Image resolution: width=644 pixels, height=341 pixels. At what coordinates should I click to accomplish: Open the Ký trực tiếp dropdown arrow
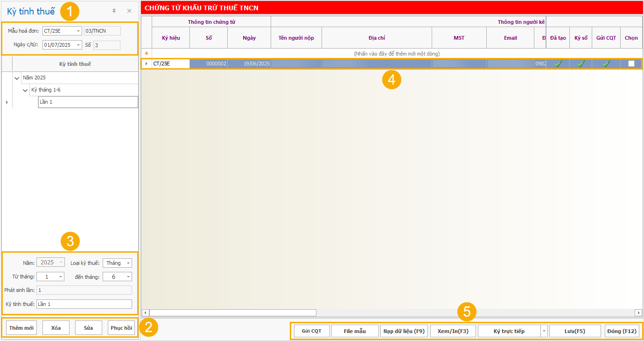(x=544, y=331)
